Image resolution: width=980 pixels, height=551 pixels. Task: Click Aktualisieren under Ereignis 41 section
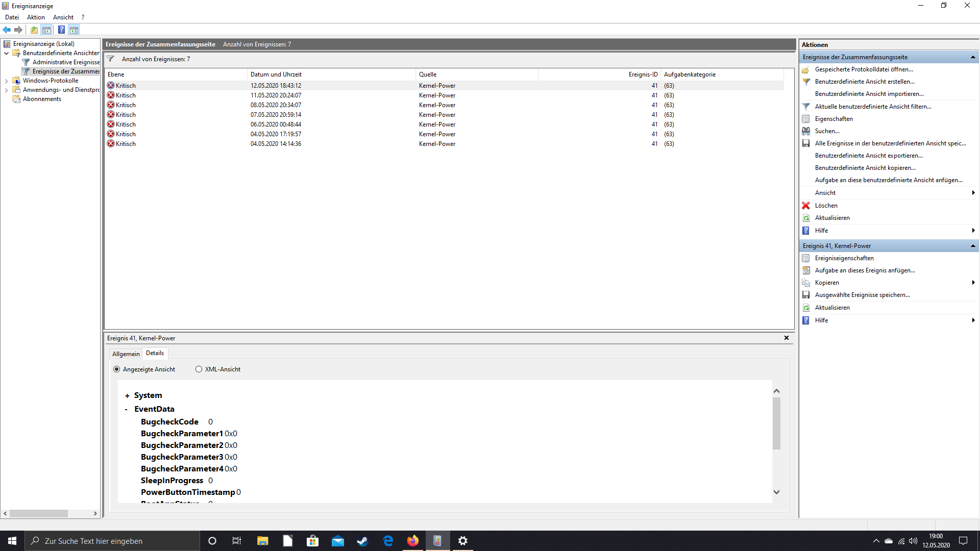[832, 308]
